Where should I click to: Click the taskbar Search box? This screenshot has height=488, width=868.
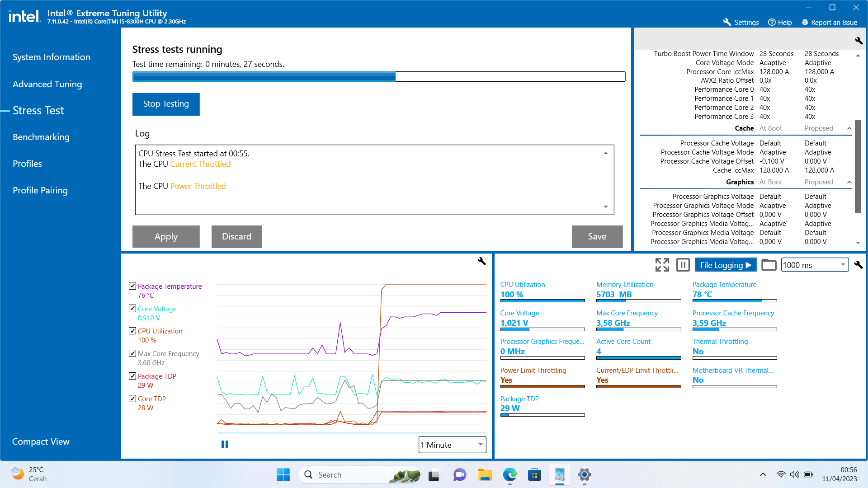point(360,474)
